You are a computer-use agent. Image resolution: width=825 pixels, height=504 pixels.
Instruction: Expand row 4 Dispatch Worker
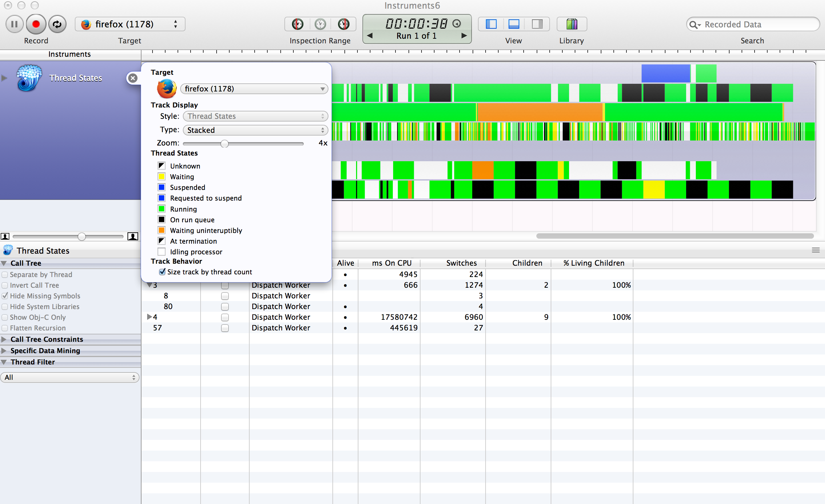point(149,317)
